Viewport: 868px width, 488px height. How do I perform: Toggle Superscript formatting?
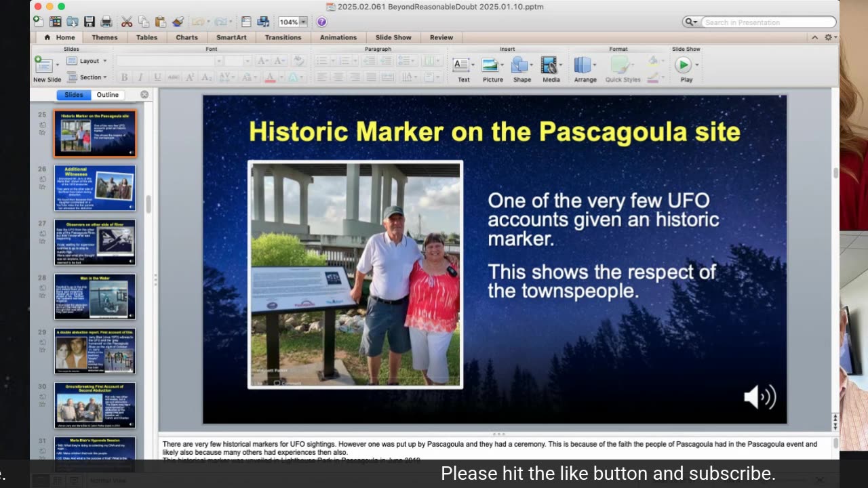point(190,77)
